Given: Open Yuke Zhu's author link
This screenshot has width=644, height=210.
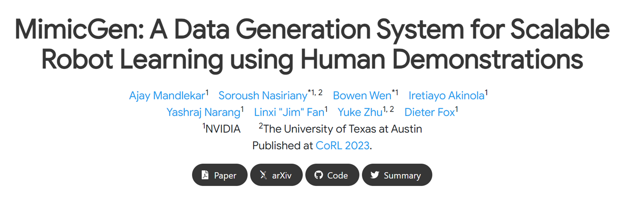Looking at the screenshot, I should point(360,112).
